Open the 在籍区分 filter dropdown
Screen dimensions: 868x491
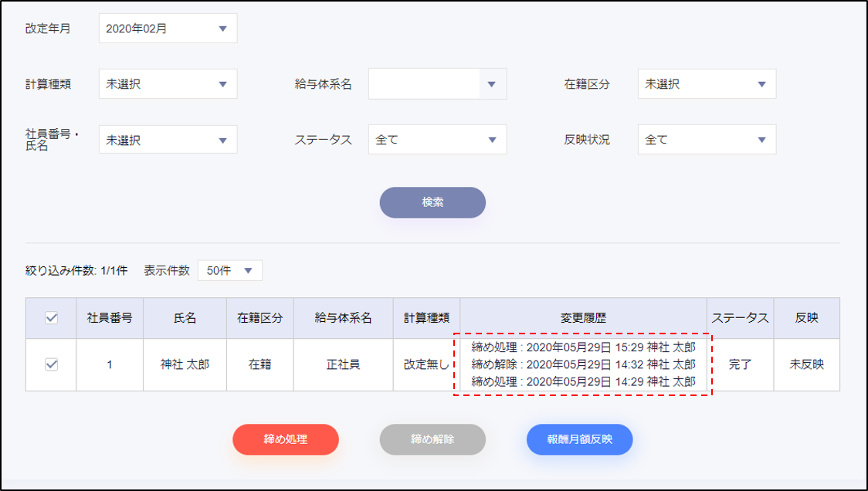point(706,84)
